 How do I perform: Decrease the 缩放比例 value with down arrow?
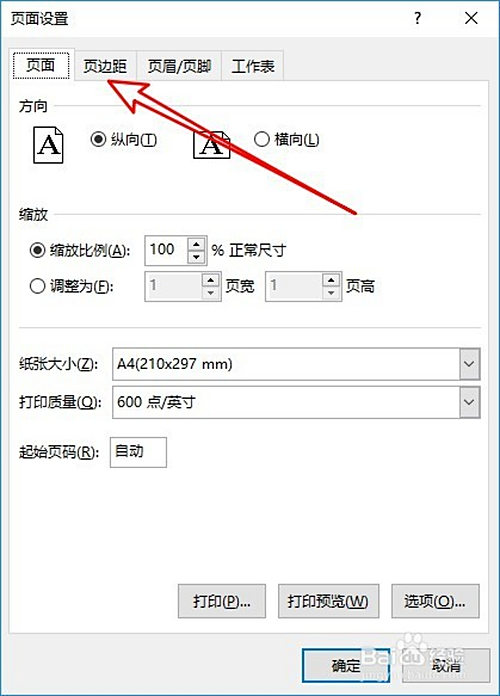197,257
